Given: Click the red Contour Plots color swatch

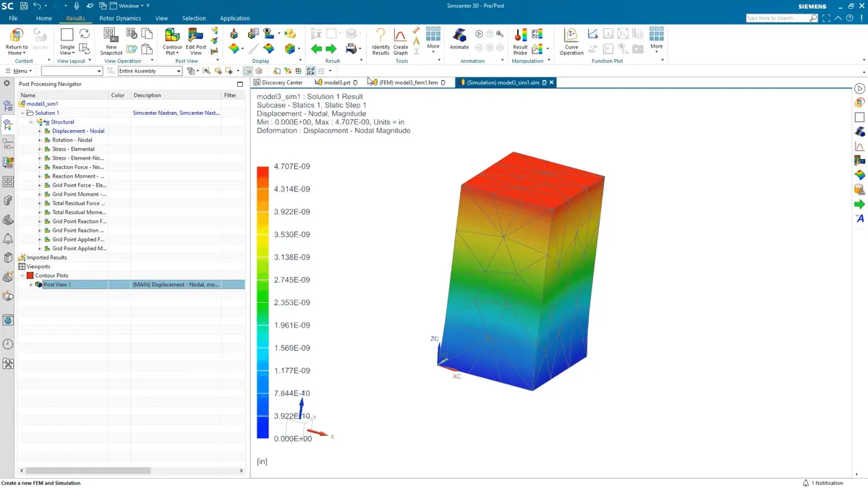Looking at the screenshot, I should coord(30,275).
